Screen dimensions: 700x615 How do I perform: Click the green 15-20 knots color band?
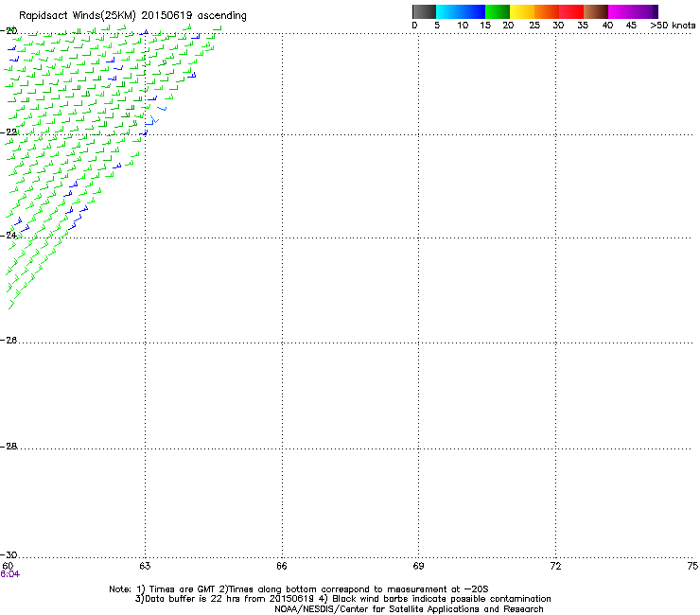(498, 11)
